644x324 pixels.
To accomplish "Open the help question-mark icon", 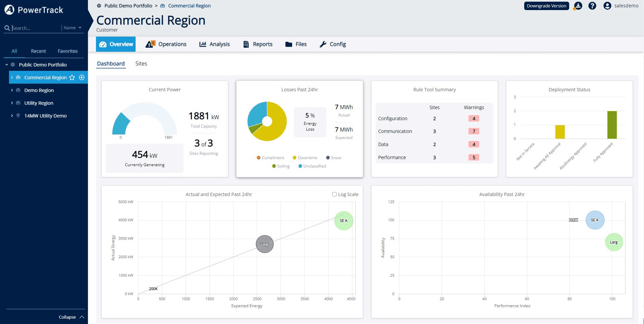I will (592, 6).
